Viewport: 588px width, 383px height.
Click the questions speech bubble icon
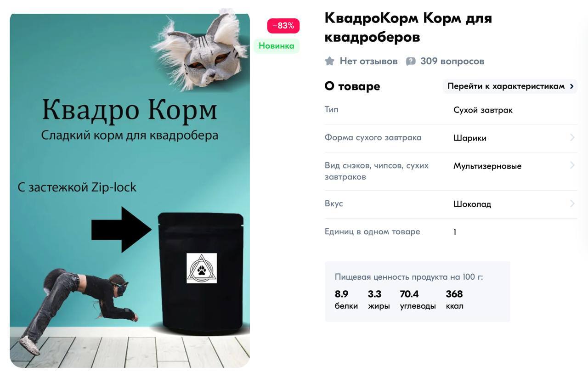[x=411, y=61]
